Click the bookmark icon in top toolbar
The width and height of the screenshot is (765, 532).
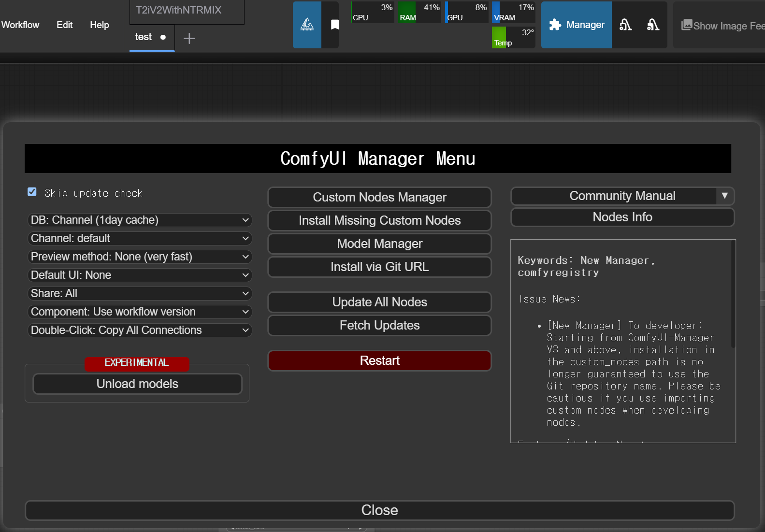tap(334, 25)
